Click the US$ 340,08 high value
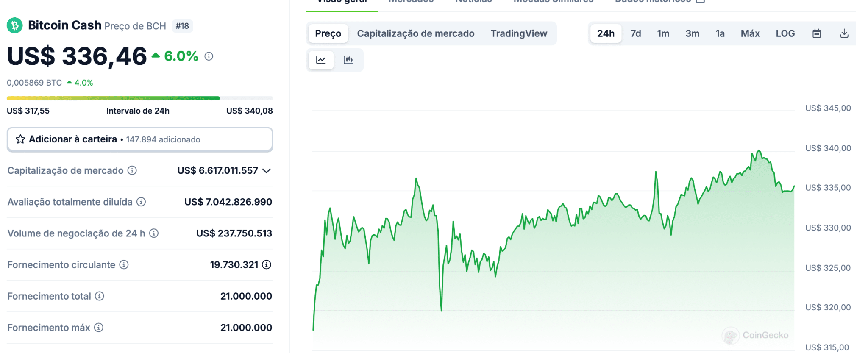 (x=250, y=111)
